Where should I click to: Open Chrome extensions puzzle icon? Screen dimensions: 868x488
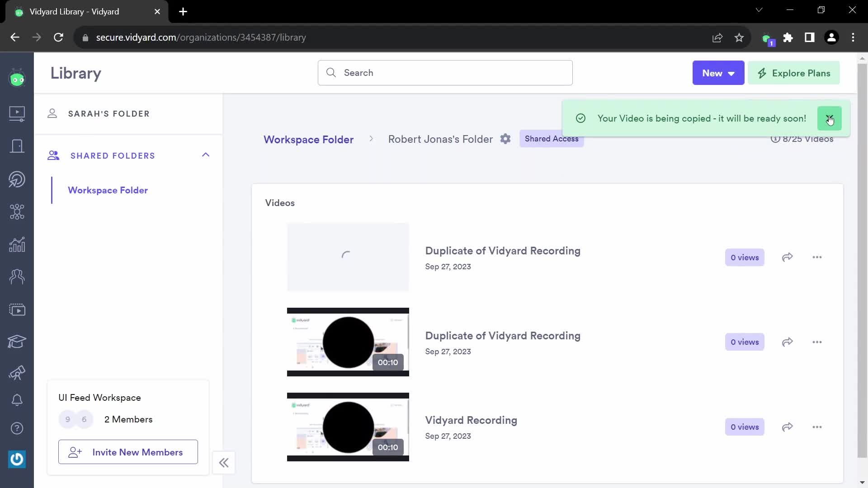[788, 38]
